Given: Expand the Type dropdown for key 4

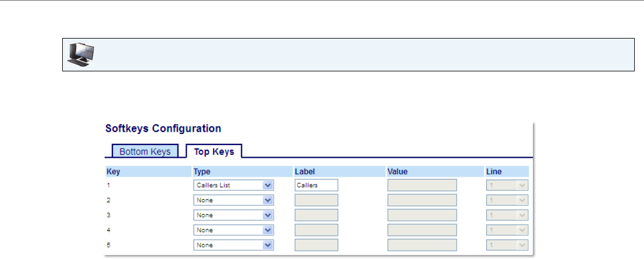Looking at the screenshot, I should [x=233, y=230].
